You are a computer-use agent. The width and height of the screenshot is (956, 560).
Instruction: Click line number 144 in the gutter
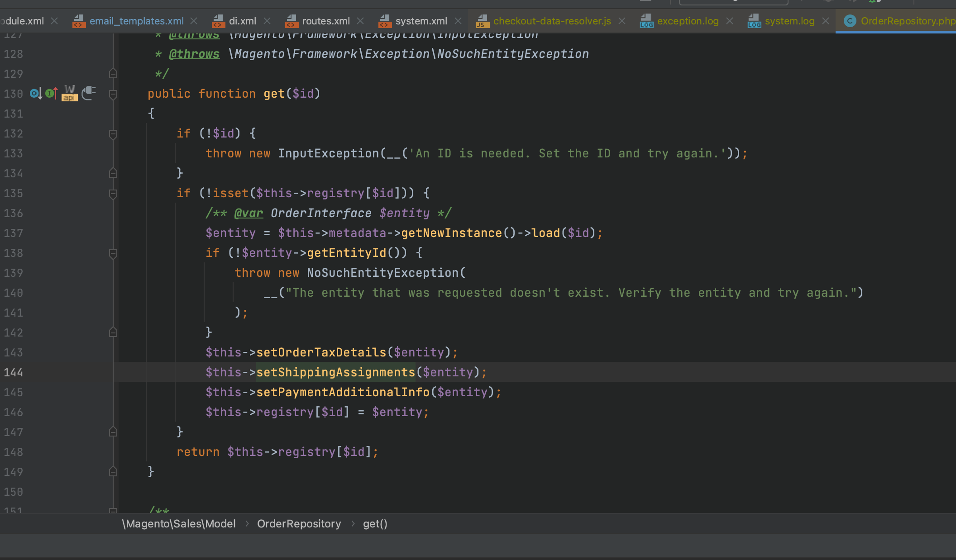[x=14, y=372]
